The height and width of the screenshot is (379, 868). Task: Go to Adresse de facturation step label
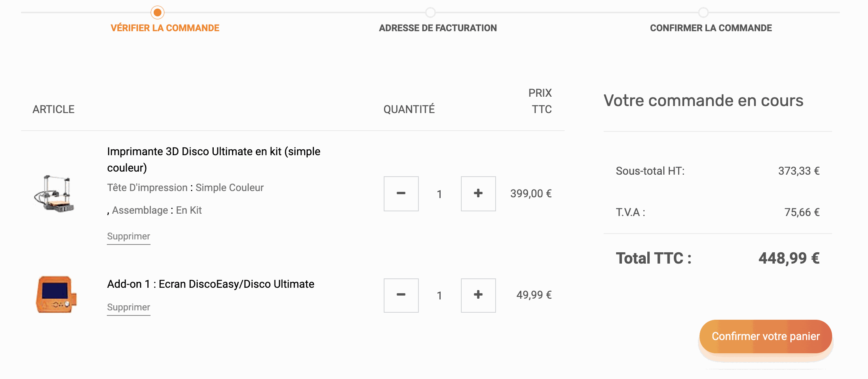(x=438, y=28)
